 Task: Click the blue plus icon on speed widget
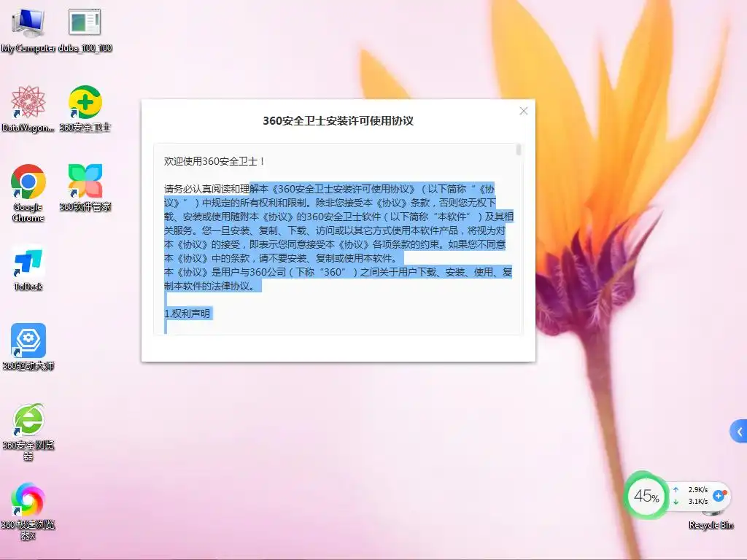tap(719, 496)
